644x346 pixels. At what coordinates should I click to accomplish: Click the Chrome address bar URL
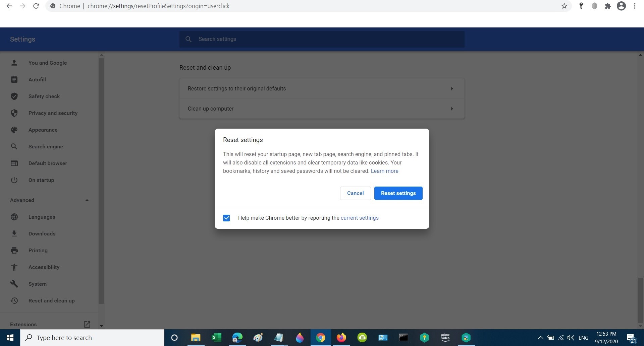(158, 6)
